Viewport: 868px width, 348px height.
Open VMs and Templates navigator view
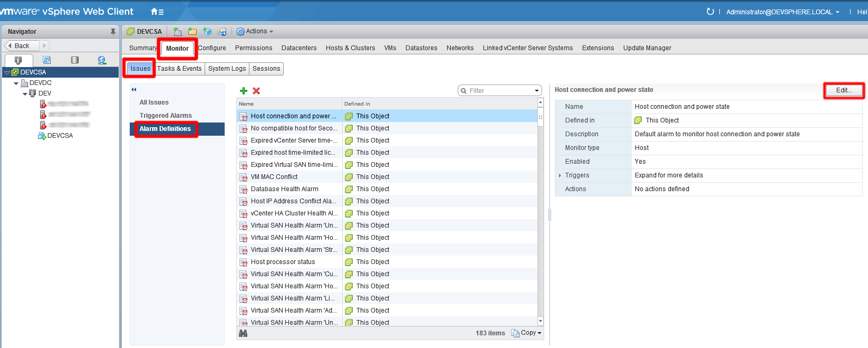click(x=46, y=60)
